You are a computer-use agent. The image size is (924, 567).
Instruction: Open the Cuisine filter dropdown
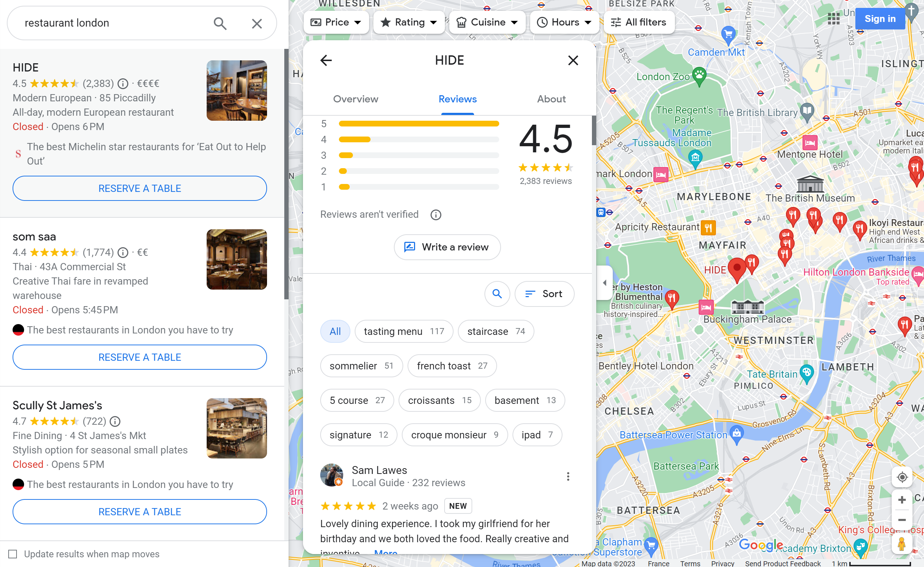(x=487, y=22)
